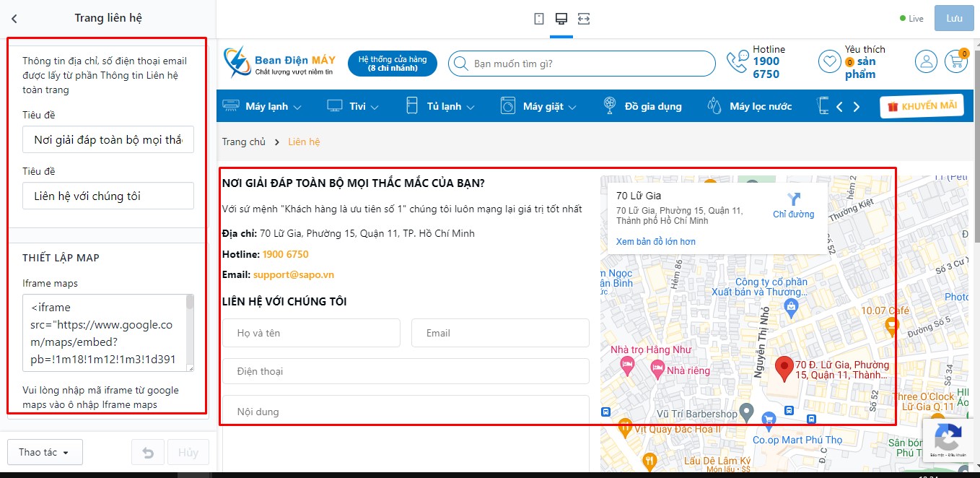Screen dimensions: 980x478
Task: Click the Đồ gia dụng fan icon
Action: point(610,106)
